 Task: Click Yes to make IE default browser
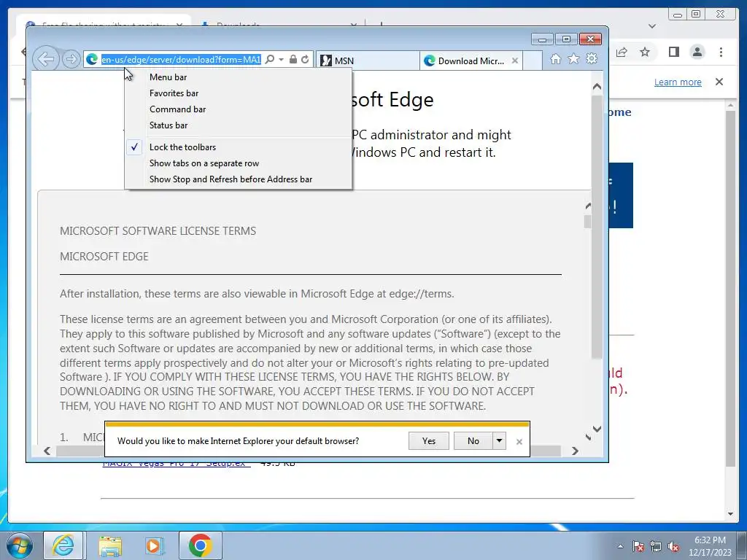pyautogui.click(x=429, y=441)
